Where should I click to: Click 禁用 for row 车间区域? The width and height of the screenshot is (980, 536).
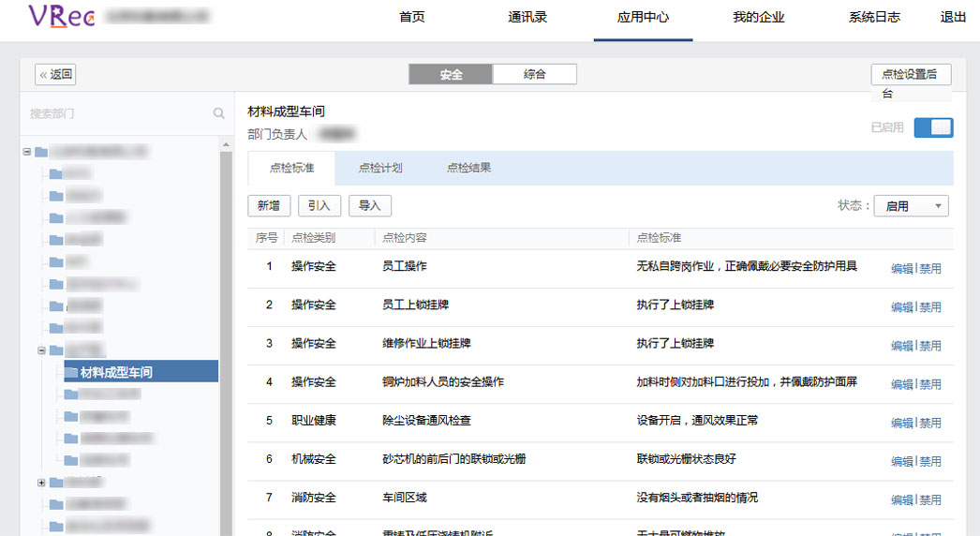coord(930,499)
